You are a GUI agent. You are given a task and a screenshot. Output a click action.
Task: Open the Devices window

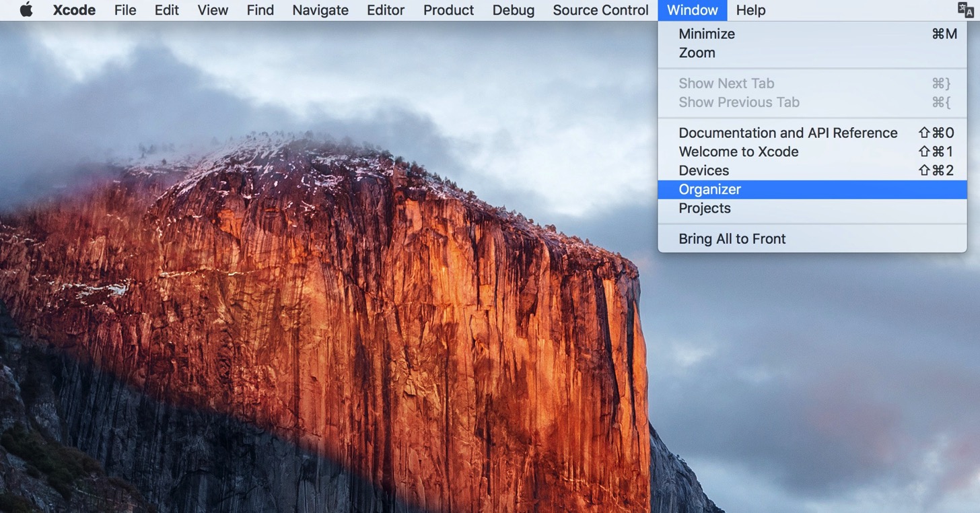[812, 170]
